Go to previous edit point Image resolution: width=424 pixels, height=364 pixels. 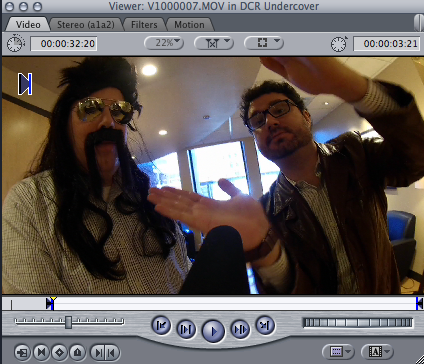click(161, 325)
